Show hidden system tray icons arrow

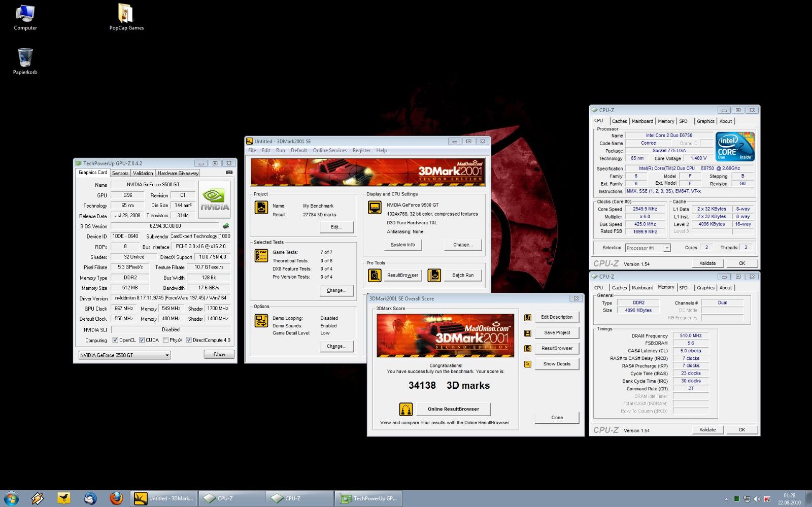726,499
